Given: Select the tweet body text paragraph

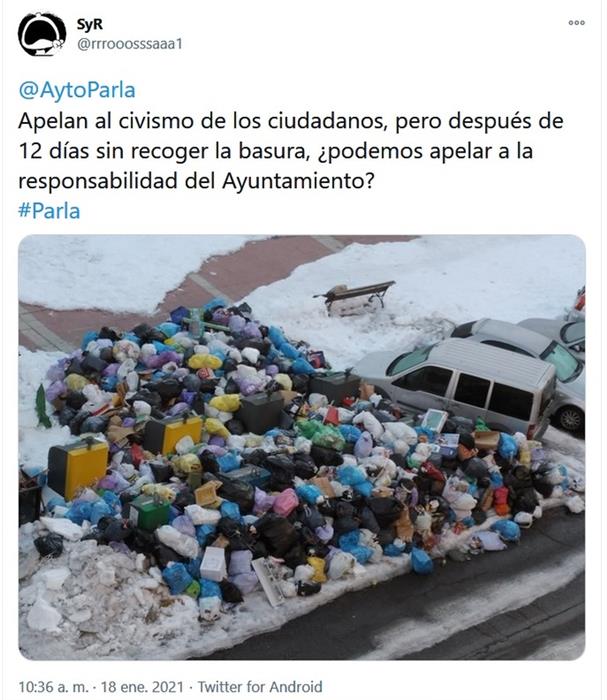Looking at the screenshot, I should coord(291,151).
